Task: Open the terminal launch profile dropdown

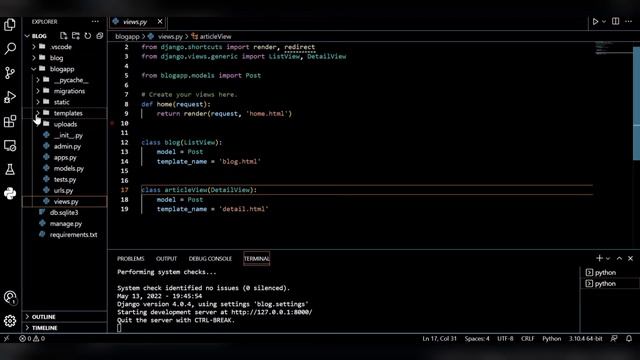Action: click(608, 258)
